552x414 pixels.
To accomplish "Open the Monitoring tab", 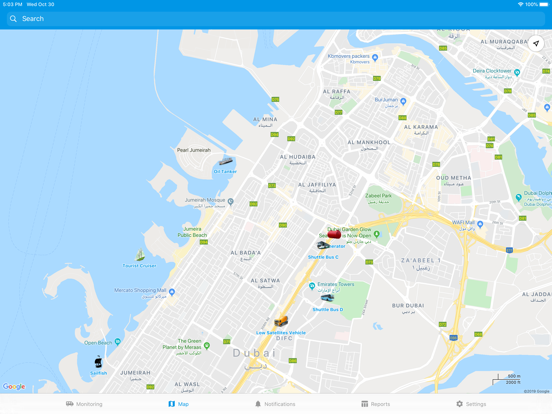I will [x=84, y=404].
